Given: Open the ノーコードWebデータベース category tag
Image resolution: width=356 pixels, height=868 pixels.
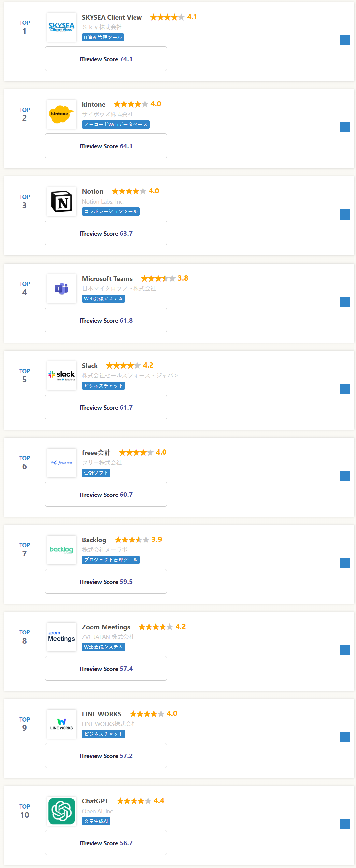Looking at the screenshot, I should coord(115,124).
